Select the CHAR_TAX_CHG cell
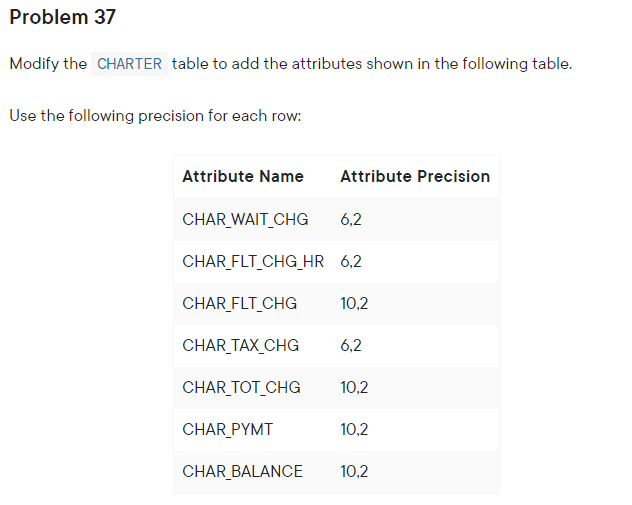The width and height of the screenshot is (632, 505). pos(241,346)
